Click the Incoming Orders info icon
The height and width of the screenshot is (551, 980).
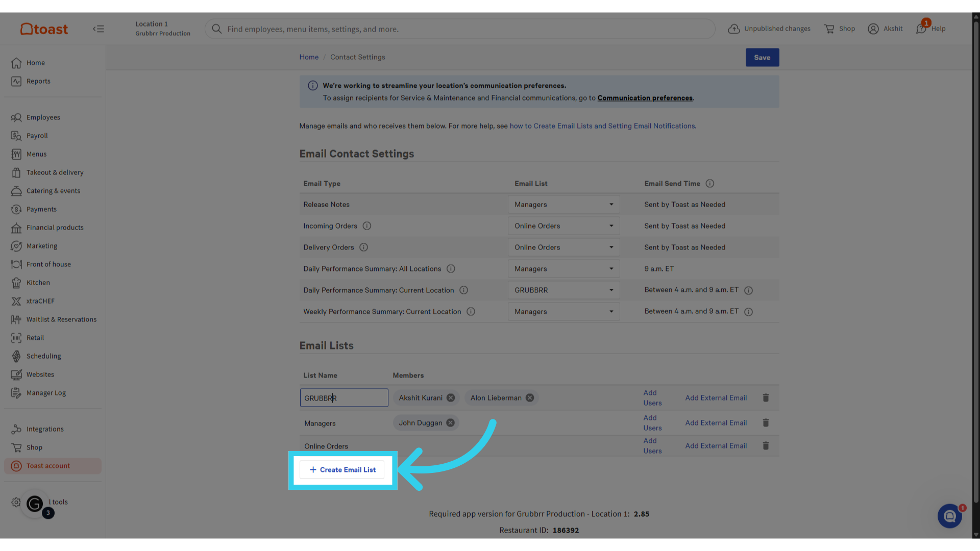pyautogui.click(x=366, y=226)
